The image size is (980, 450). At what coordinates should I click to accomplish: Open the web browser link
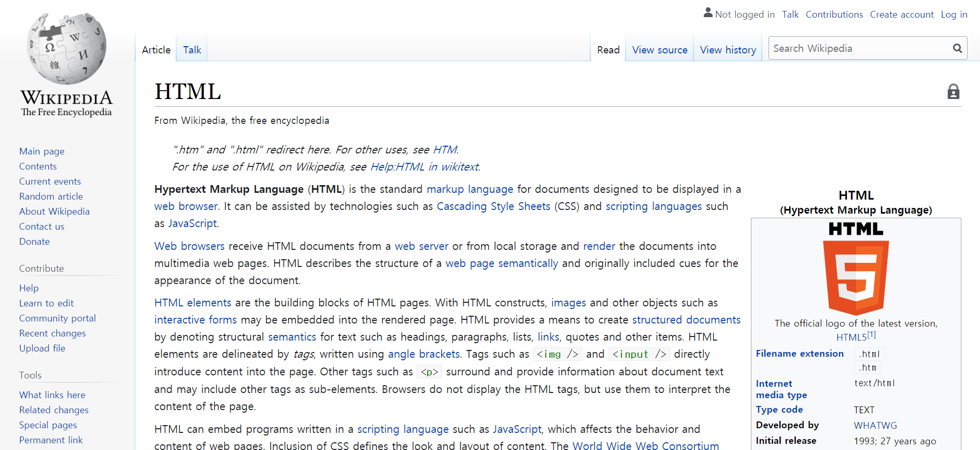tap(186, 206)
